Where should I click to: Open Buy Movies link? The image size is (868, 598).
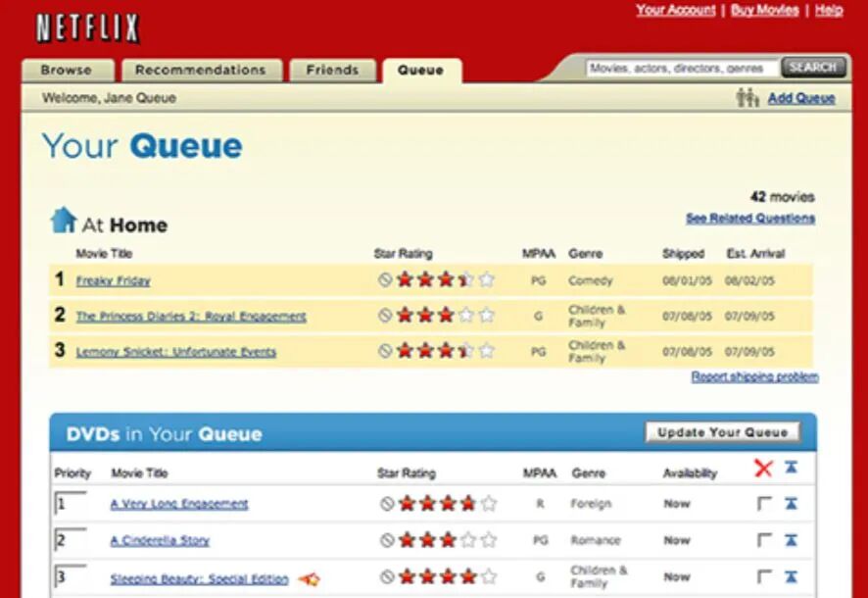click(x=764, y=10)
